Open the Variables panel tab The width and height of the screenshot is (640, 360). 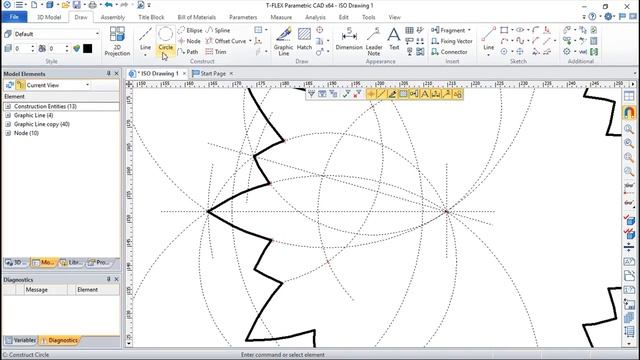20,340
